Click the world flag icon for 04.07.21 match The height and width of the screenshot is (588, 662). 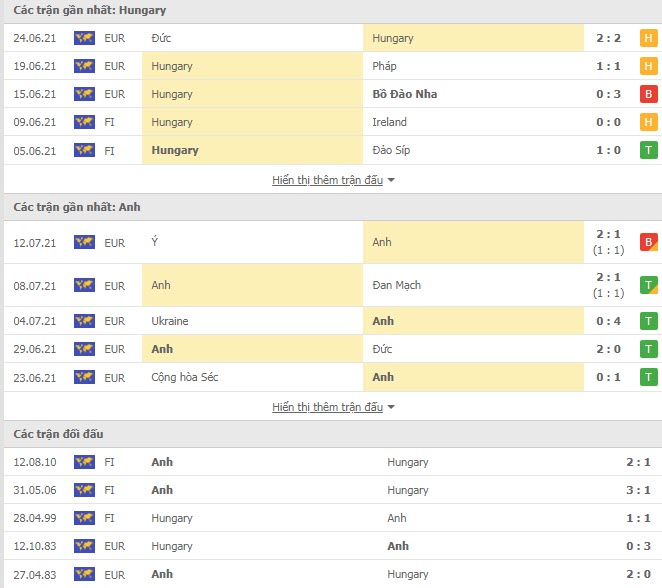pyautogui.click(x=84, y=321)
